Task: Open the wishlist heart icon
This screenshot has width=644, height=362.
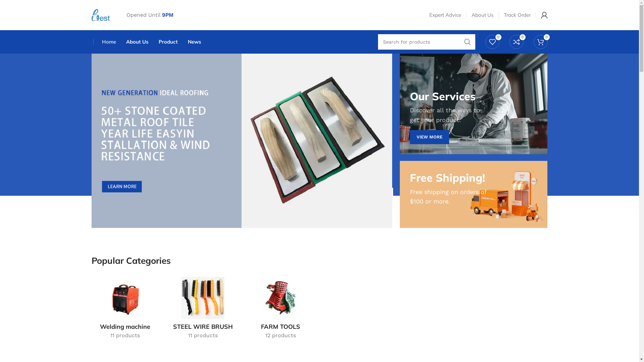Action: (x=492, y=42)
